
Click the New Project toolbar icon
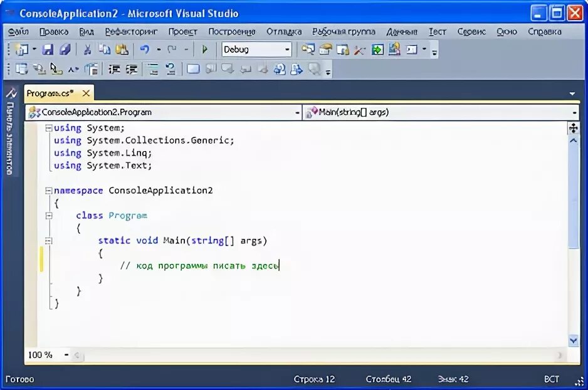[21, 50]
